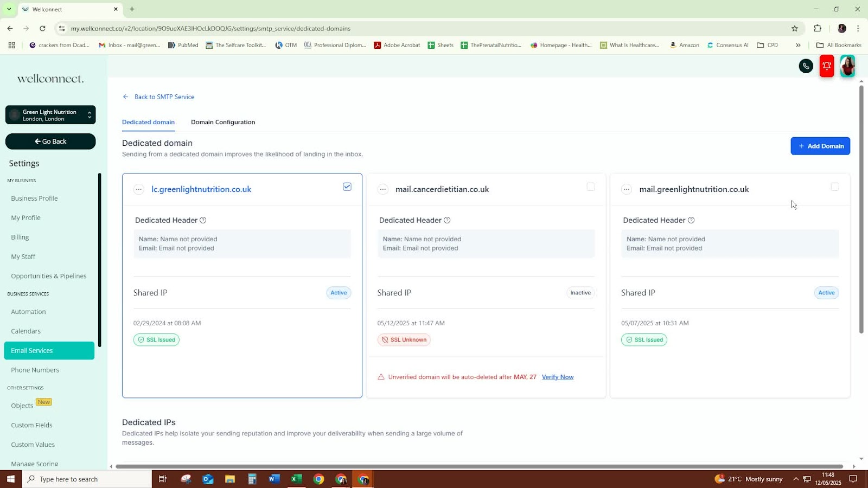
Task: Open Phone Numbers settings
Action: (35, 370)
